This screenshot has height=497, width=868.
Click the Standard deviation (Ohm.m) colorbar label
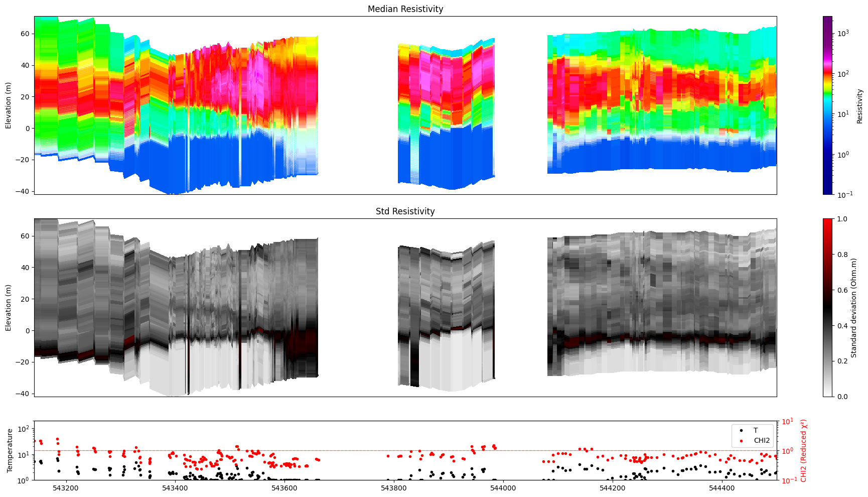click(x=853, y=307)
